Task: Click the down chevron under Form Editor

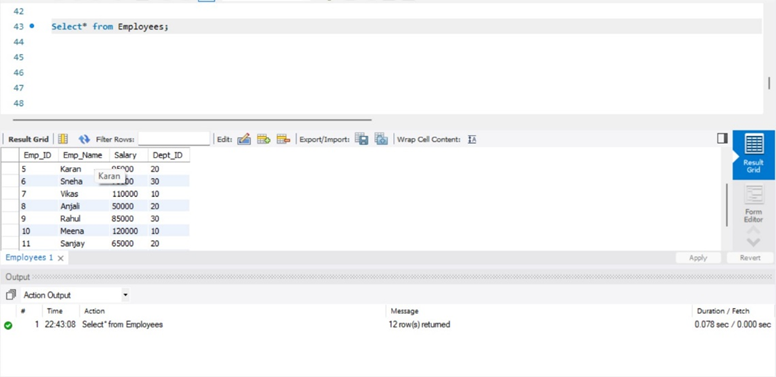Action: point(753,242)
